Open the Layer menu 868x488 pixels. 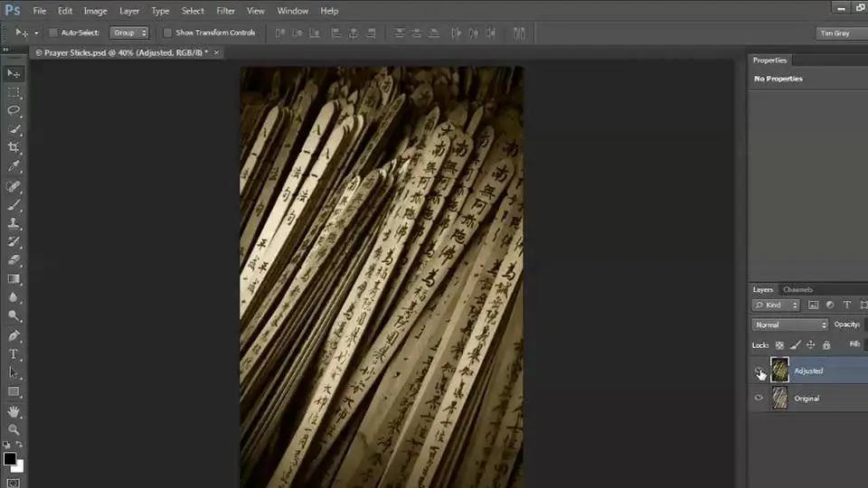point(129,11)
